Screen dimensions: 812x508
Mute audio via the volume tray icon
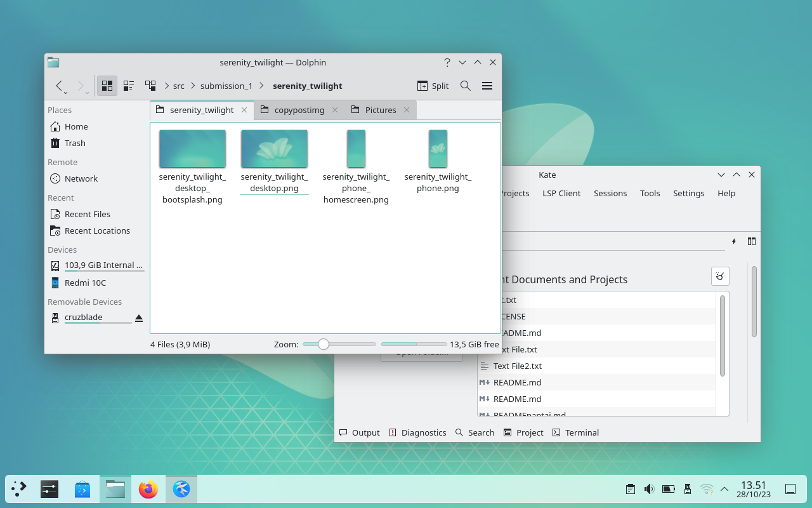coord(649,489)
